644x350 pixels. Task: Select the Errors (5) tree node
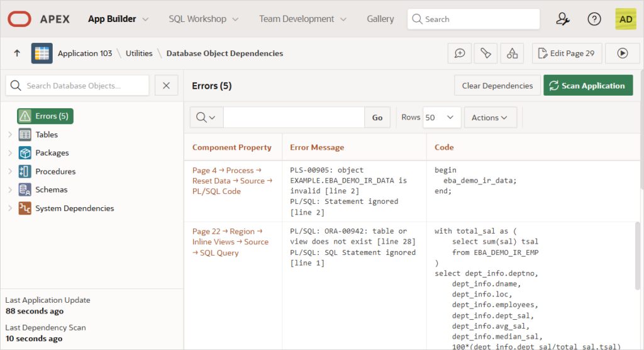coord(45,116)
